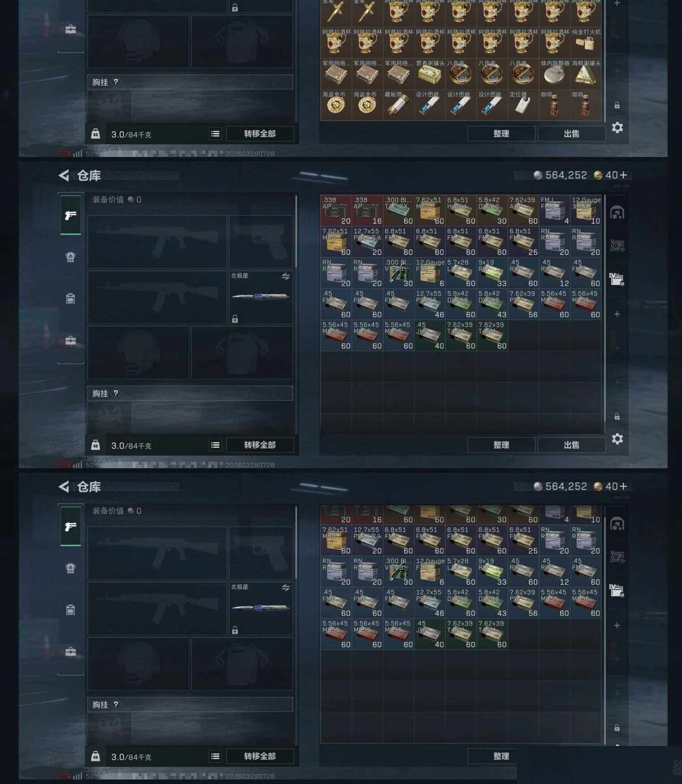Select fully labeled 12 Gauge stack of 10
682x784 pixels.
click(586, 210)
